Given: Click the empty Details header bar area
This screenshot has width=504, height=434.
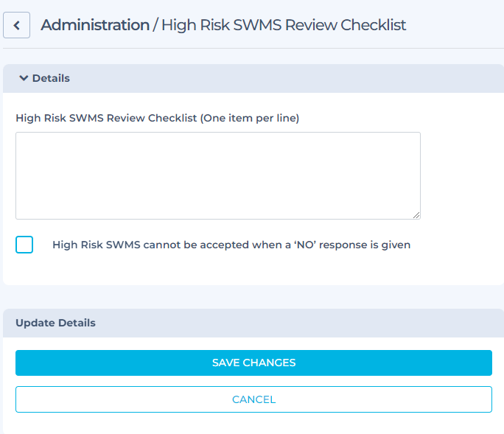Looking at the screenshot, I should pyautogui.click(x=295, y=78).
